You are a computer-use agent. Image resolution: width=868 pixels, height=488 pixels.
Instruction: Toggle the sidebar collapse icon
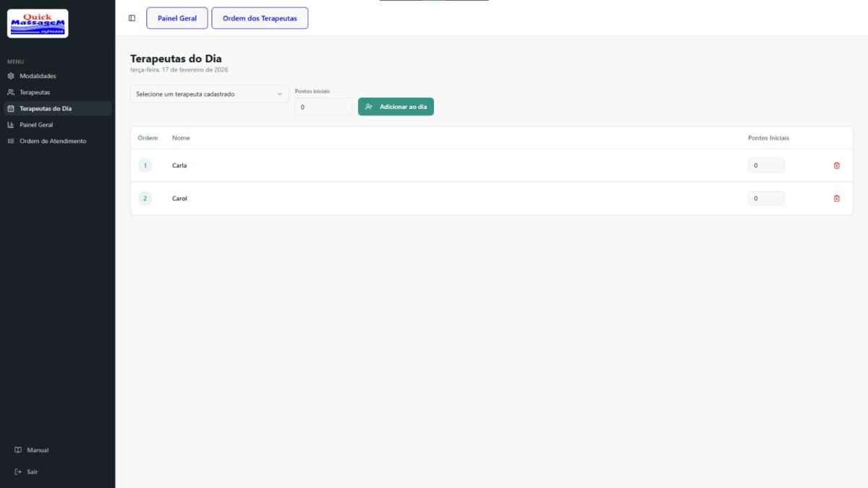[x=132, y=18]
